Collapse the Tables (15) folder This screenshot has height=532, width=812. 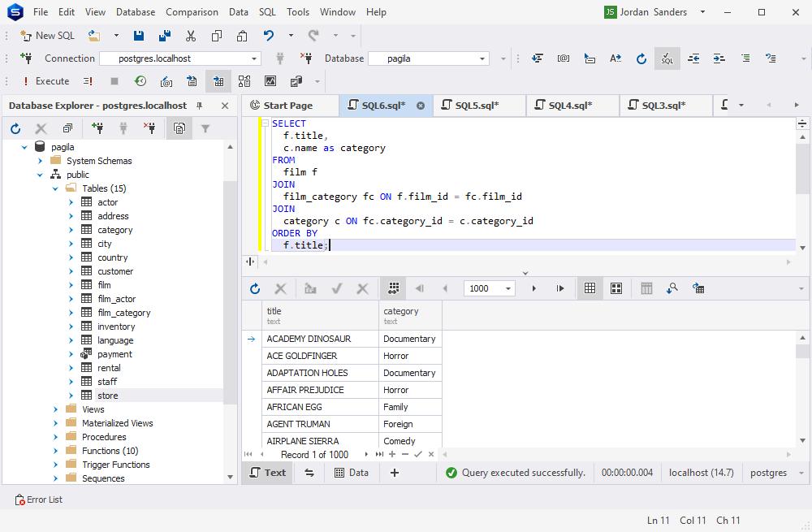point(55,188)
